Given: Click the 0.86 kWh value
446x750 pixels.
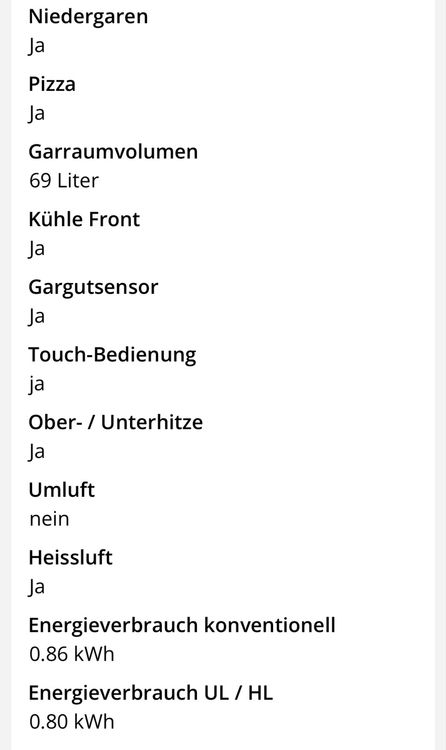Looking at the screenshot, I should coord(72,654).
